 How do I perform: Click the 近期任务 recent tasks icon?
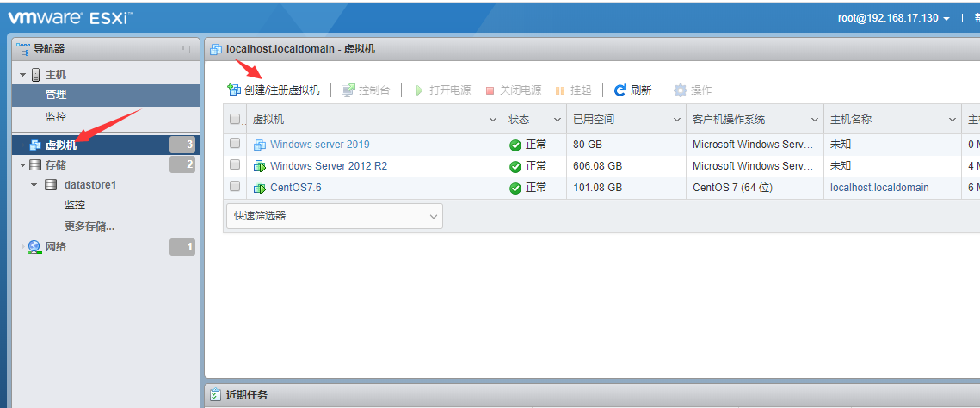(x=216, y=395)
